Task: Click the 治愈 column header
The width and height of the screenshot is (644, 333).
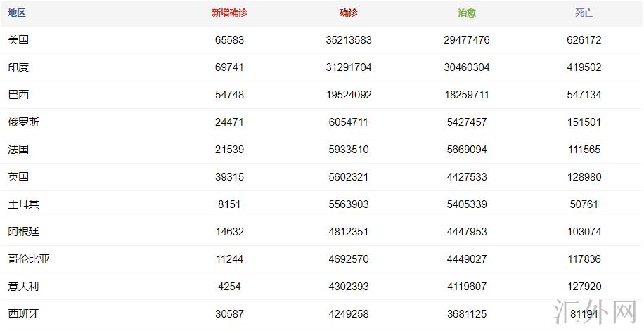Action: coord(466,13)
